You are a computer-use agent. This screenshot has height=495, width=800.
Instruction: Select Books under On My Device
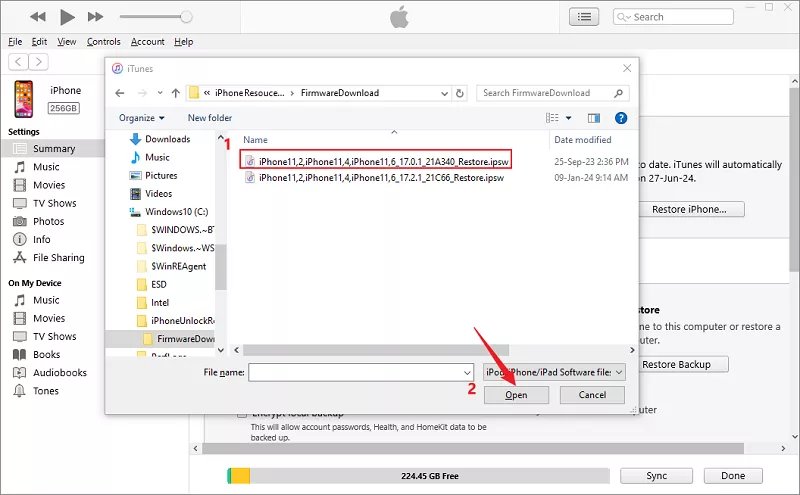tap(46, 355)
